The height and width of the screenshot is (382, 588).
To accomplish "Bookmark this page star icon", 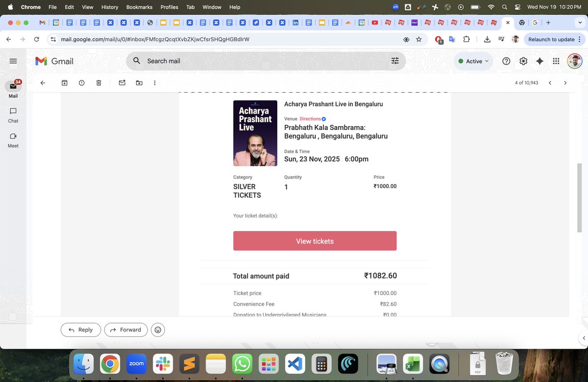I will [x=418, y=39].
